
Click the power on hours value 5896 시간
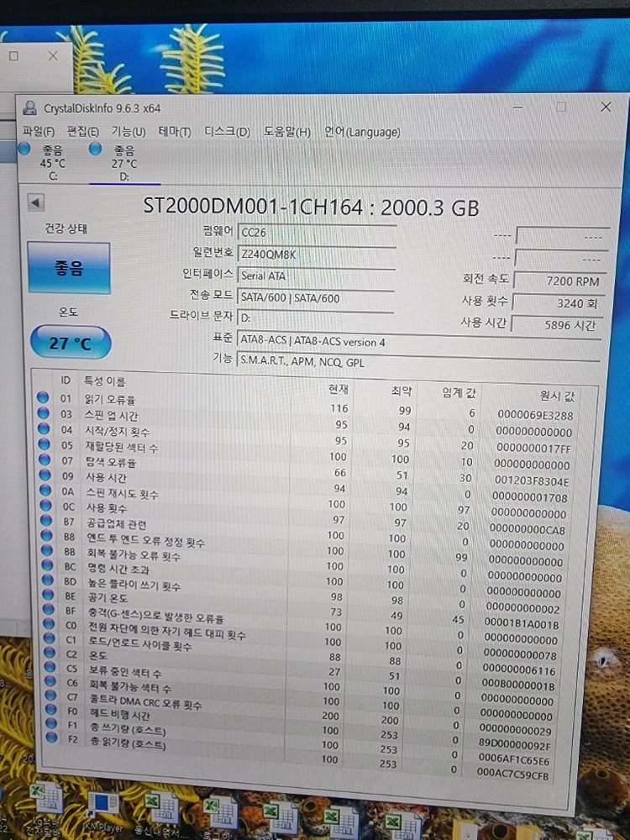[x=557, y=324]
